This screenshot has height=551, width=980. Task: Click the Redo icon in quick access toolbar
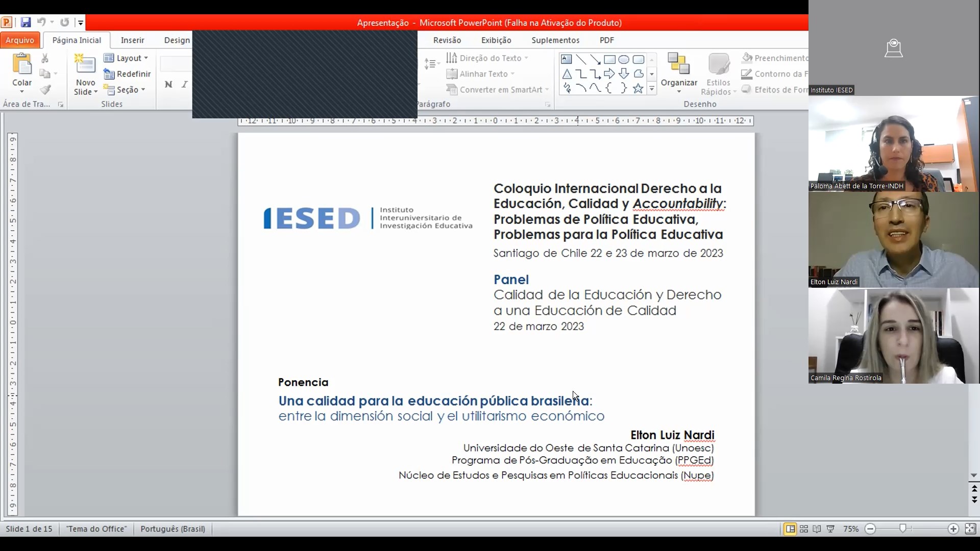pyautogui.click(x=64, y=22)
